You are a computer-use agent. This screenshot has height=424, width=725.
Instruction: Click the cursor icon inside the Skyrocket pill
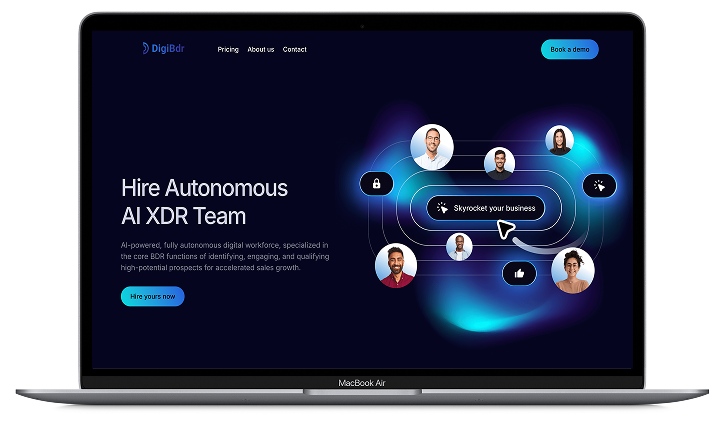(x=442, y=208)
